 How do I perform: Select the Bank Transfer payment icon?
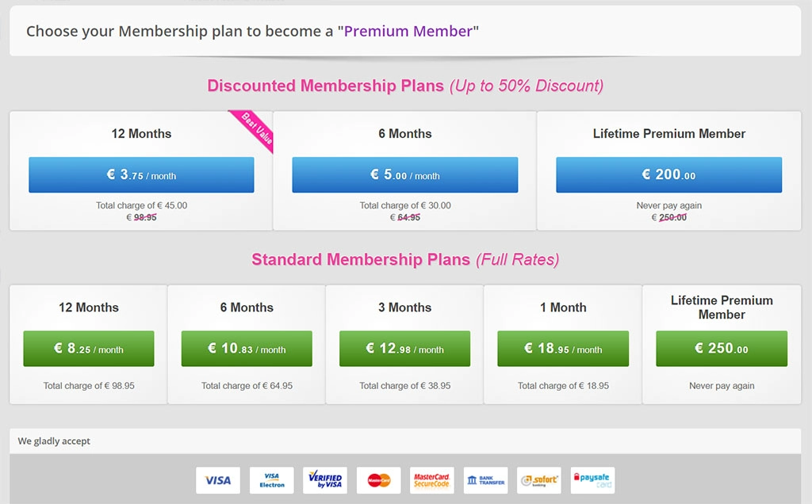[485, 479]
